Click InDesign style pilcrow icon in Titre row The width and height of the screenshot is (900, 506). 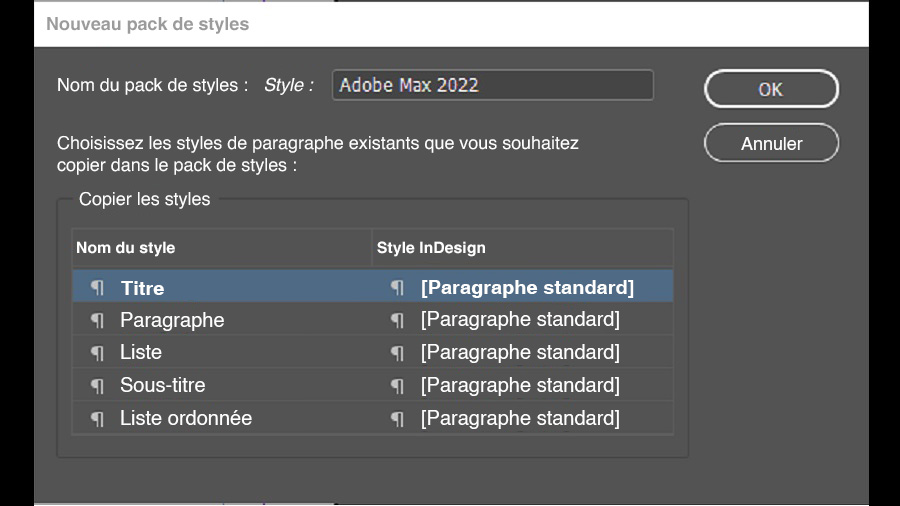(x=398, y=288)
